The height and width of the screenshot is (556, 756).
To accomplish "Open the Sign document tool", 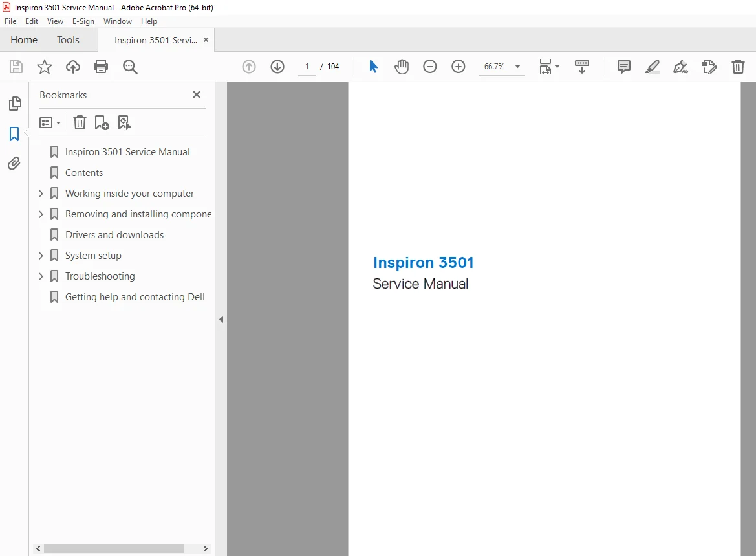I will coord(680,67).
